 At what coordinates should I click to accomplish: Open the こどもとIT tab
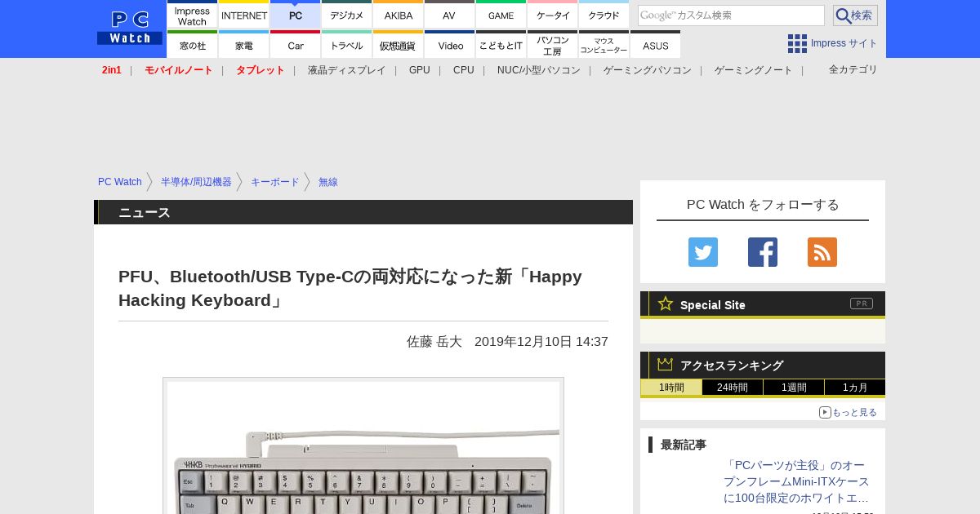pos(501,44)
